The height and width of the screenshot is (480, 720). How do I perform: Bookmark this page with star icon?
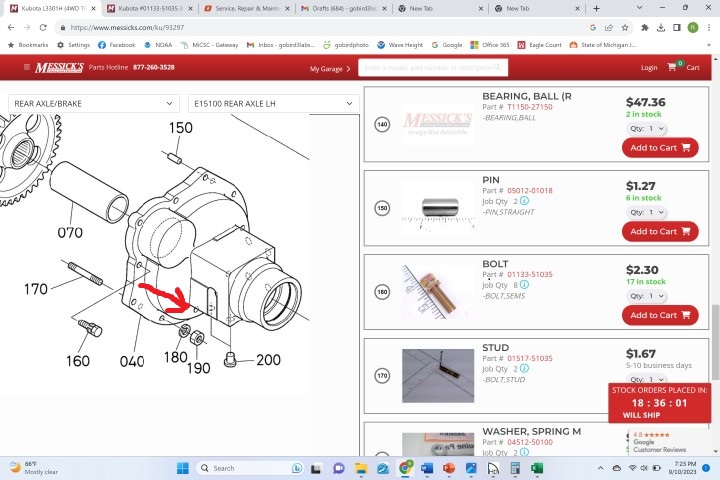(625, 28)
